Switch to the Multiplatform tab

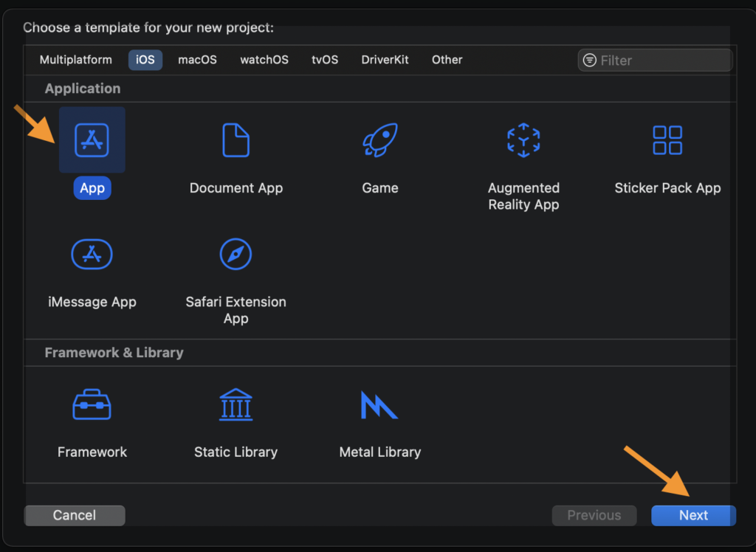(76, 60)
